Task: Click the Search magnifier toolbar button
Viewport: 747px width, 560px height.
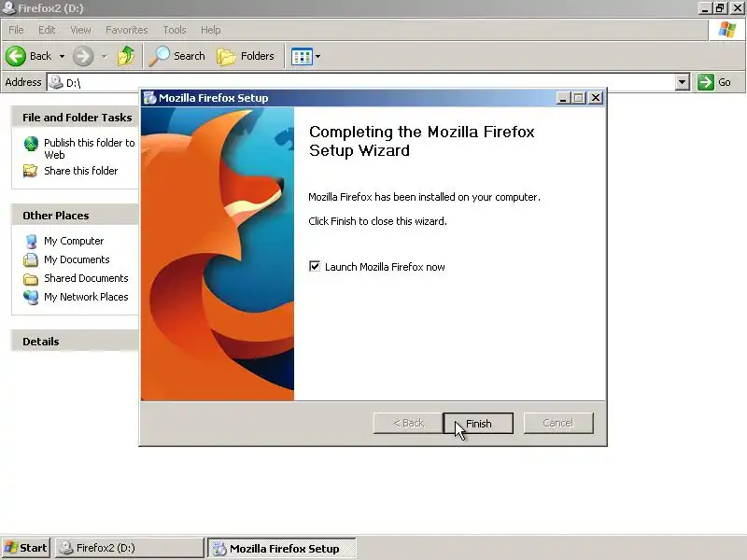Action: click(x=177, y=56)
